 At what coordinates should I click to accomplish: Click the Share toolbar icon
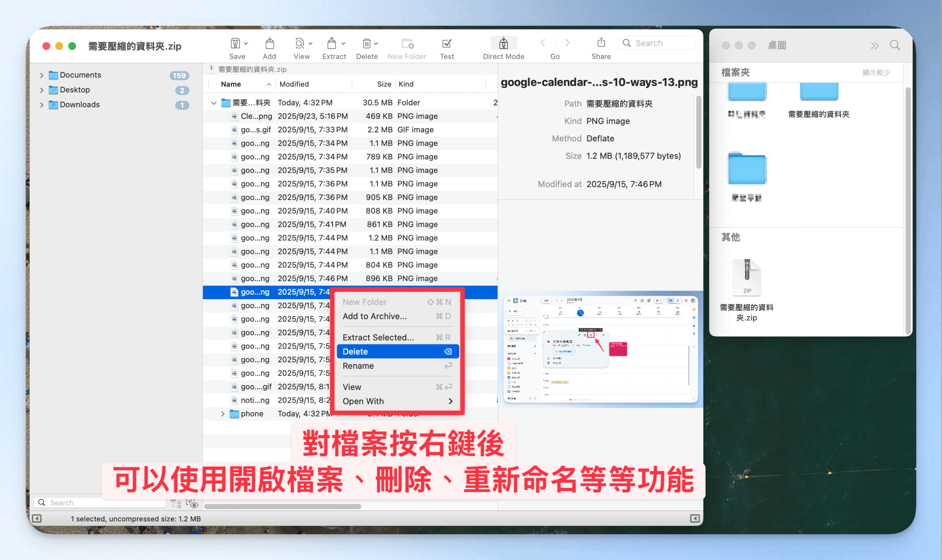(x=601, y=43)
